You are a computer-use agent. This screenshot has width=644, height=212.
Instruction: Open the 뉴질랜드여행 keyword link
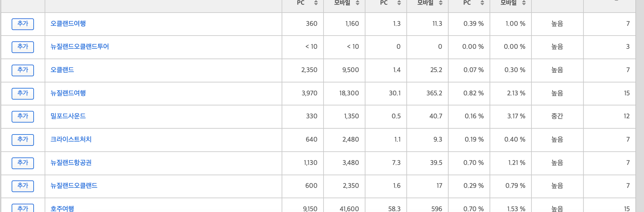click(x=68, y=93)
